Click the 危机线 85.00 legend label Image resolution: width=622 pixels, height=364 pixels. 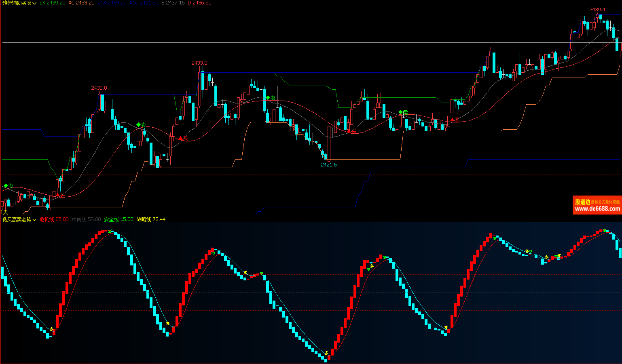(54, 219)
